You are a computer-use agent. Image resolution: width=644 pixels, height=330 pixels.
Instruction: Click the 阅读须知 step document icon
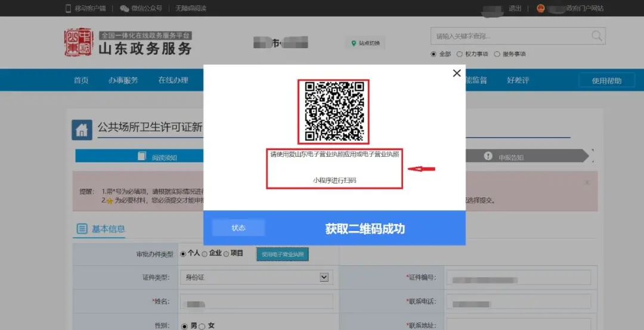click(142, 156)
